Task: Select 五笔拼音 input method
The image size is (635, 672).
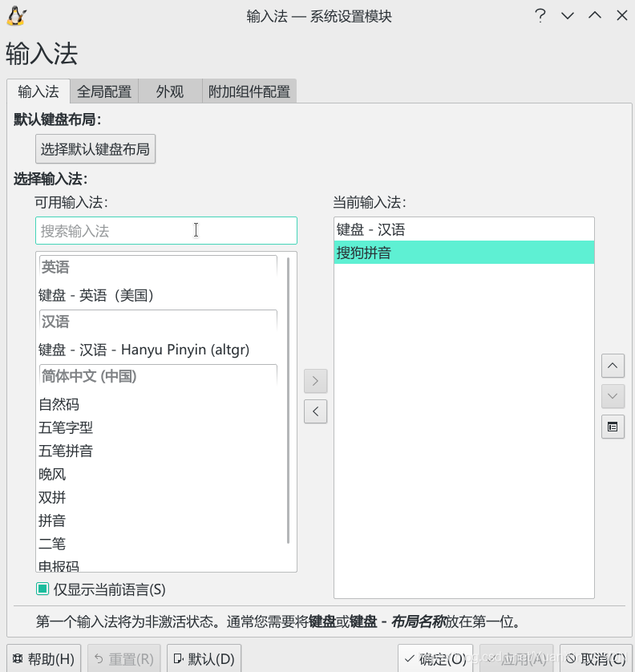Action: coord(159,451)
